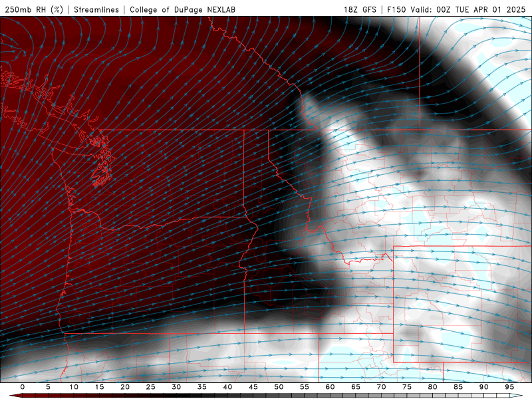Click the "5" color scale label

point(48,387)
